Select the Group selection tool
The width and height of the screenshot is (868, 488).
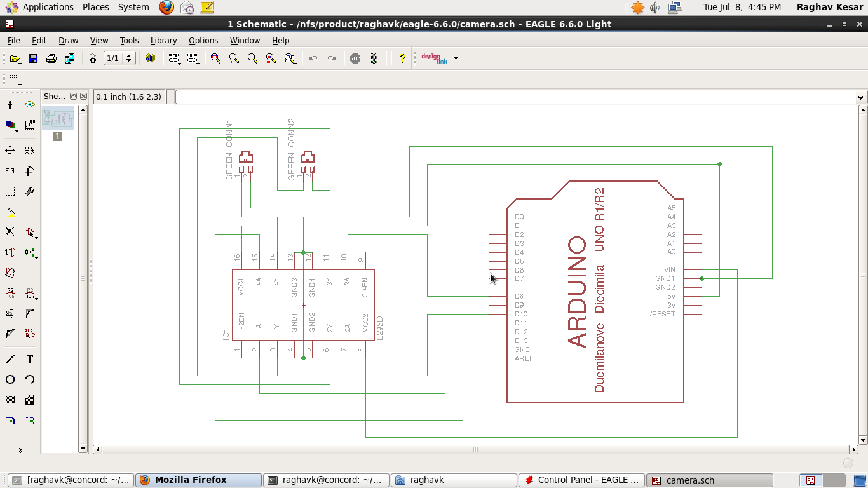pyautogui.click(x=10, y=191)
